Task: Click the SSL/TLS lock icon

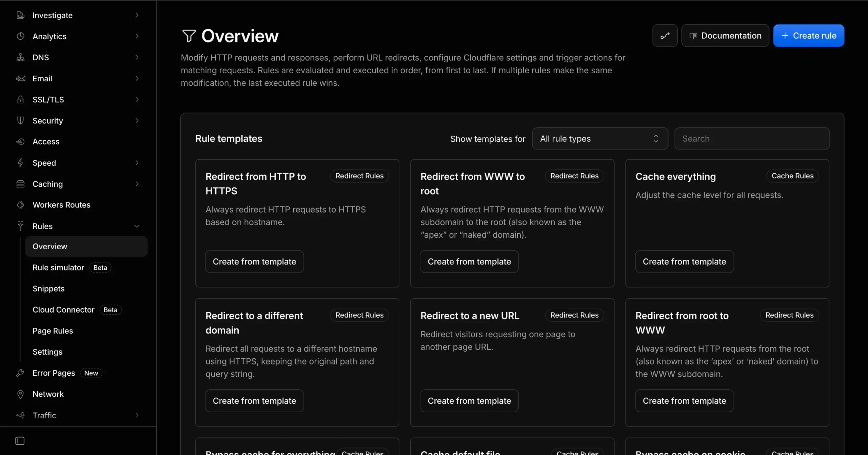Action: (20, 99)
